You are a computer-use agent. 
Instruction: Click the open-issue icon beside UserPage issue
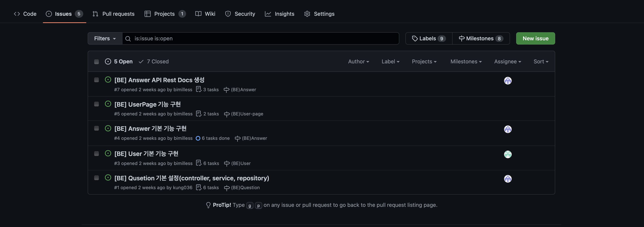pyautogui.click(x=108, y=104)
